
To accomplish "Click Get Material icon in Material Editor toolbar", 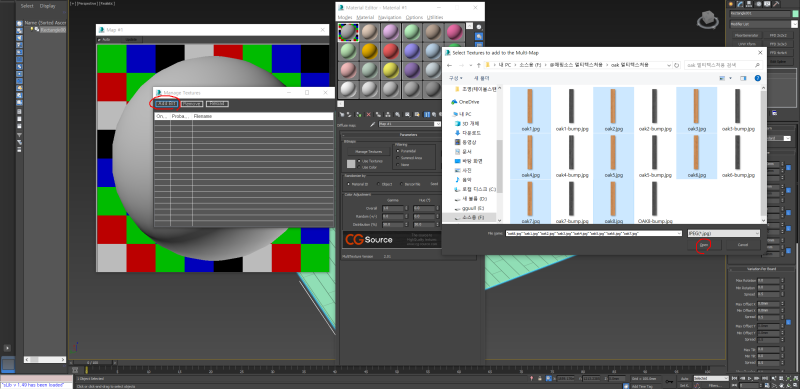I will click(x=342, y=115).
